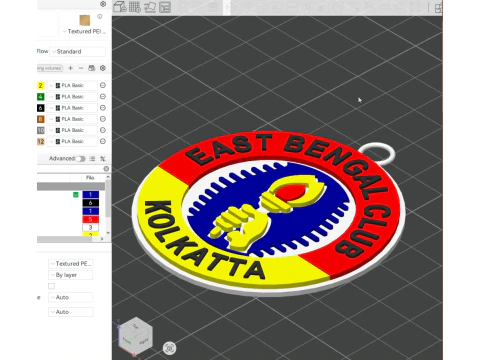Click blue filament 1 cell beside green checkbox
This screenshot has height=360, width=480.
[x=90, y=195]
